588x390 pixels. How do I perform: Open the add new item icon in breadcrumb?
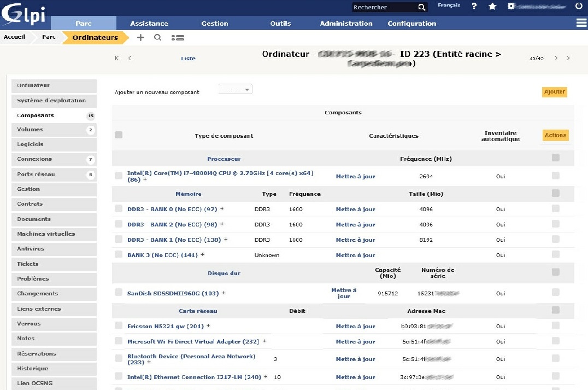pyautogui.click(x=140, y=37)
